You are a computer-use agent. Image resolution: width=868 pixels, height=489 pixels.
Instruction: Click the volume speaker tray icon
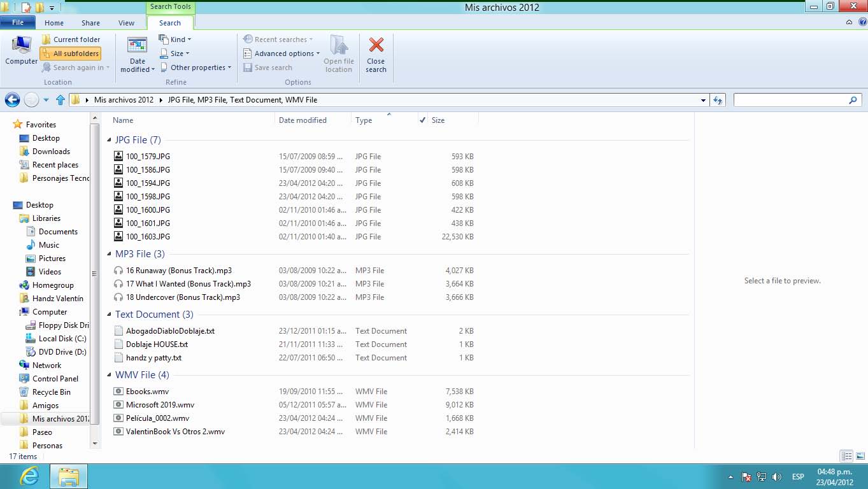click(x=776, y=477)
